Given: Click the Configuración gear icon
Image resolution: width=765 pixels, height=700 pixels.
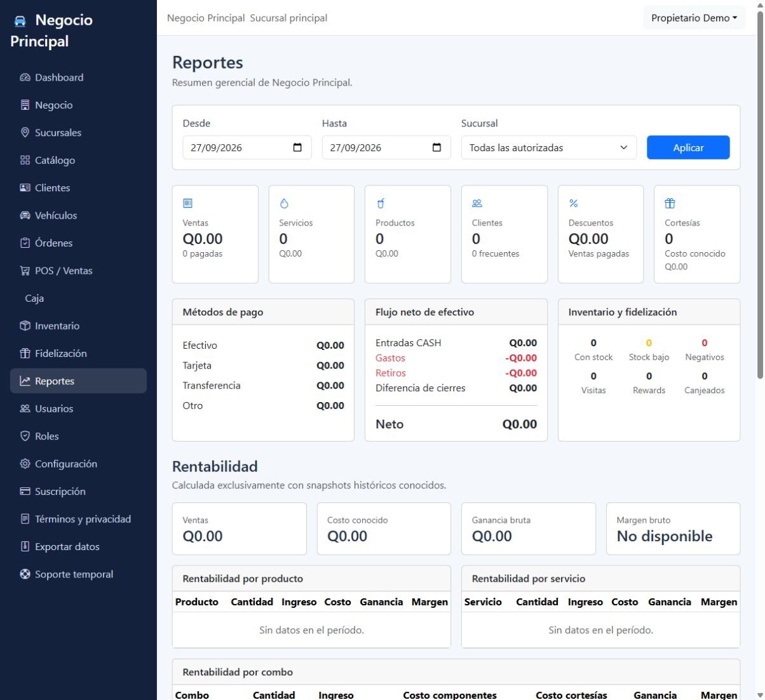Looking at the screenshot, I should [25, 464].
